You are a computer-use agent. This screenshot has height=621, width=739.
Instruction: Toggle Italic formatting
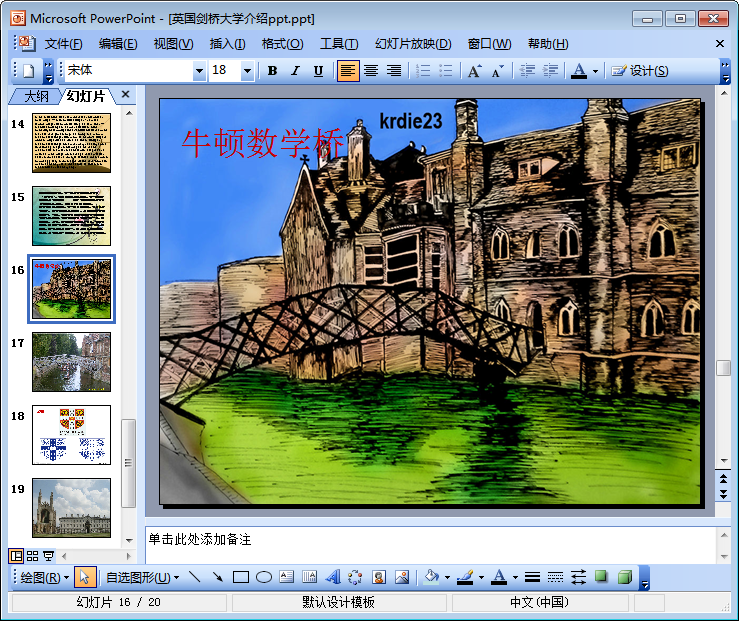(x=295, y=71)
